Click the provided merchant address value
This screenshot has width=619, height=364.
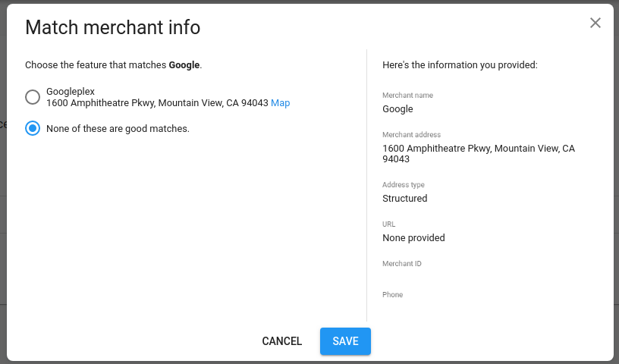coord(478,154)
